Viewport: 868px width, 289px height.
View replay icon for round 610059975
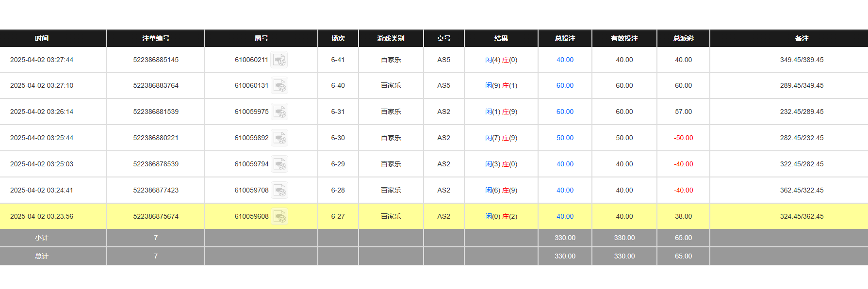click(x=279, y=112)
